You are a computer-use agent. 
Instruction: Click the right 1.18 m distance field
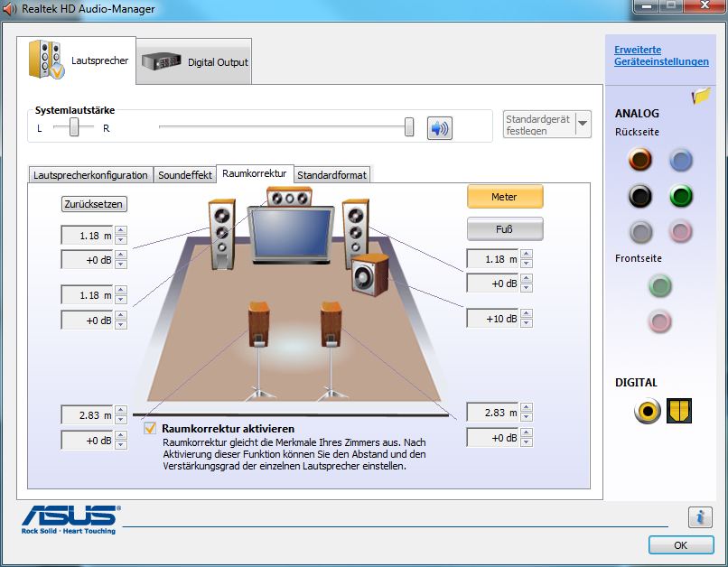click(492, 259)
